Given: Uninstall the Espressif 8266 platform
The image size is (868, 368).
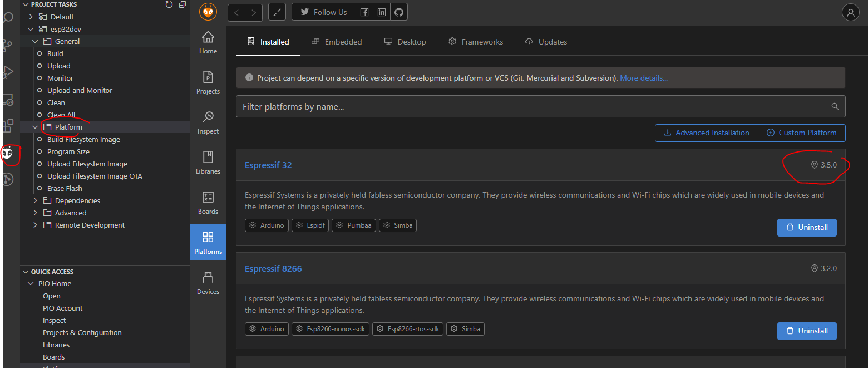Looking at the screenshot, I should pyautogui.click(x=807, y=331).
